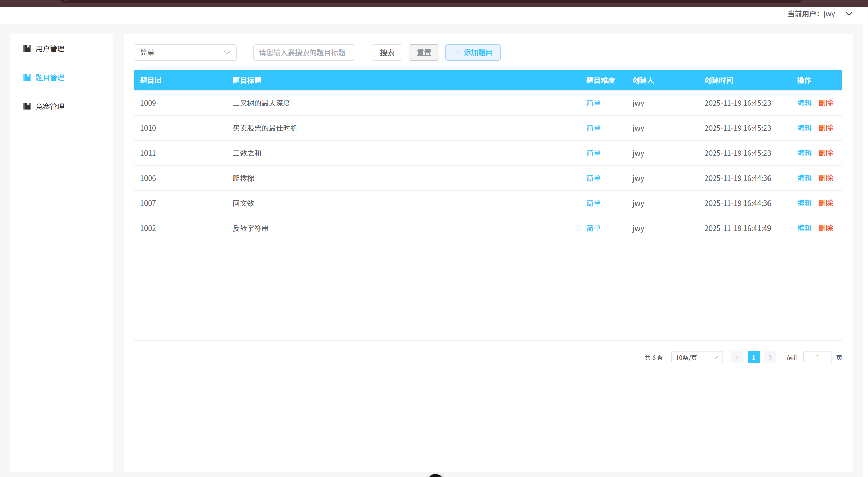Click the previous page arrow icon

point(737,357)
